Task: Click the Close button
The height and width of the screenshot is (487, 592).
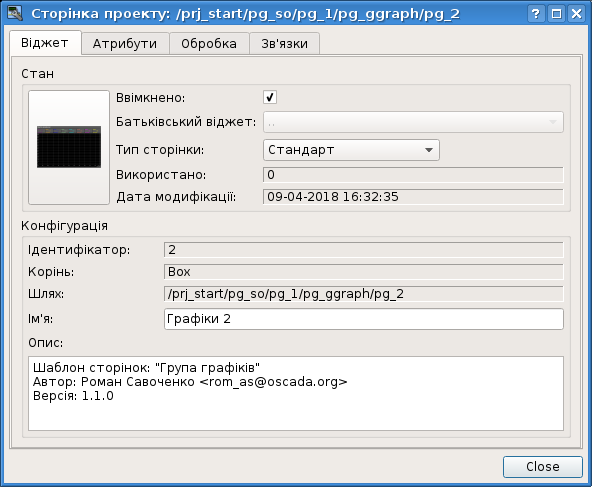Action: click(x=543, y=467)
